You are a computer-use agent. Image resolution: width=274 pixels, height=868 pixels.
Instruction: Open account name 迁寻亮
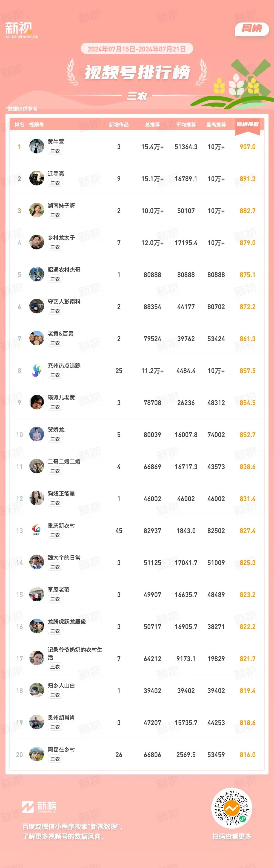56,174
